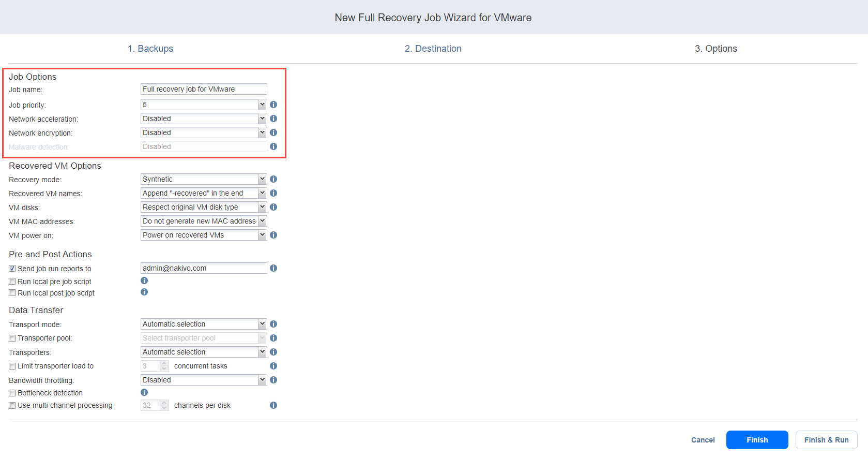Click info icon beside Bottleneck detection
Image resolution: width=868 pixels, height=458 pixels.
click(x=144, y=392)
